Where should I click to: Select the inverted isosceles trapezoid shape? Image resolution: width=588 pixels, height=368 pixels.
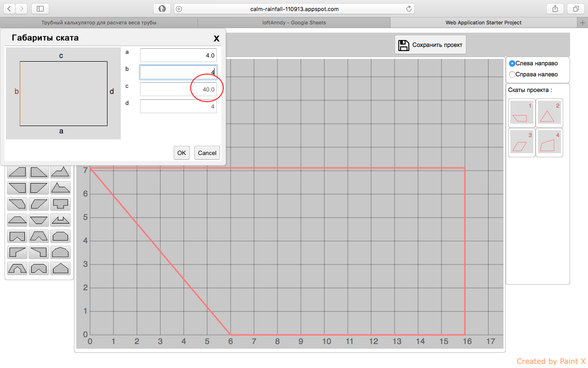(x=39, y=220)
